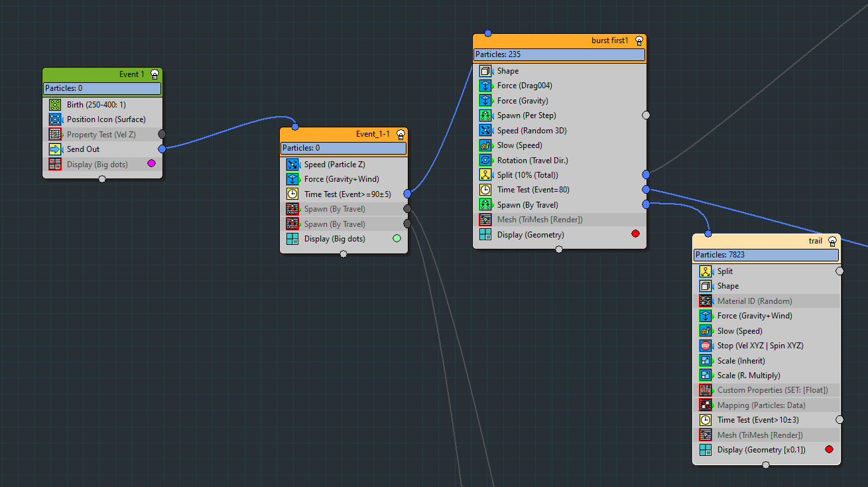Toggle the lightbulb on Event 1 header

coord(155,74)
